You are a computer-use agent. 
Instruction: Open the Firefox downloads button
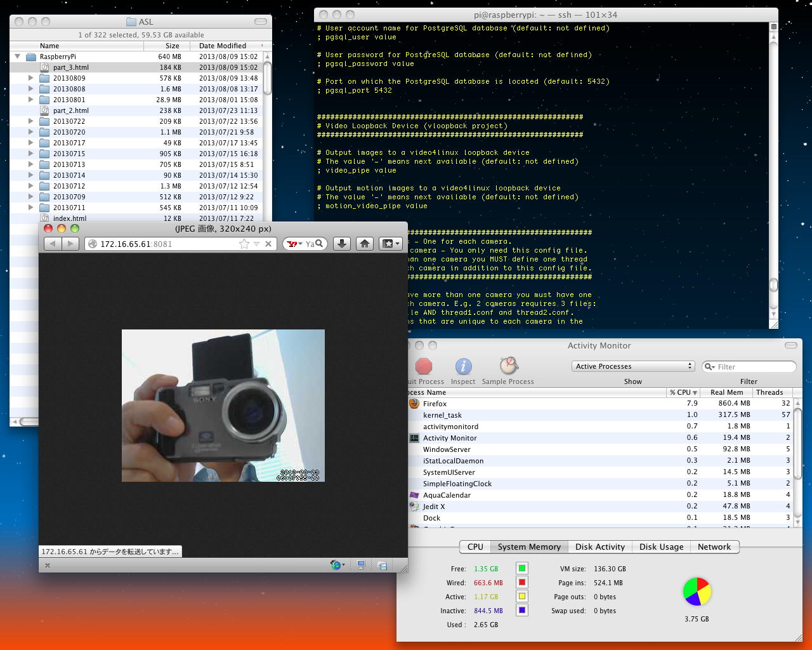(x=342, y=244)
